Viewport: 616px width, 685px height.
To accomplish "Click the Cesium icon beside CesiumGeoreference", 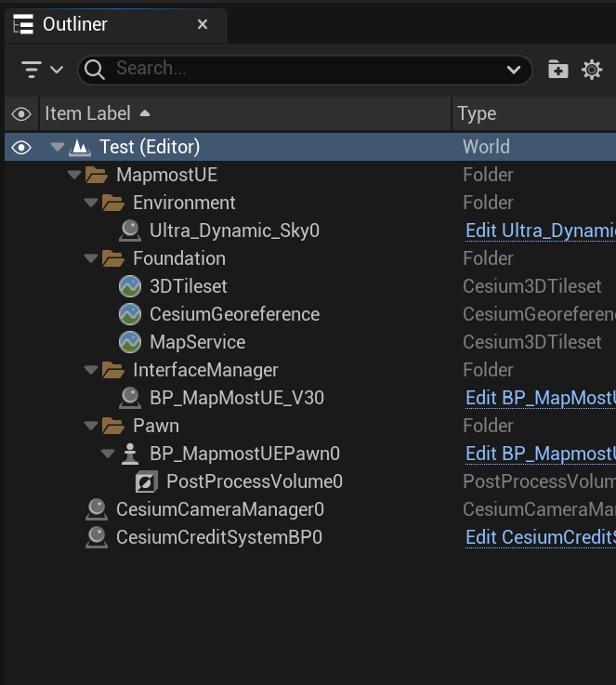I will (130, 314).
